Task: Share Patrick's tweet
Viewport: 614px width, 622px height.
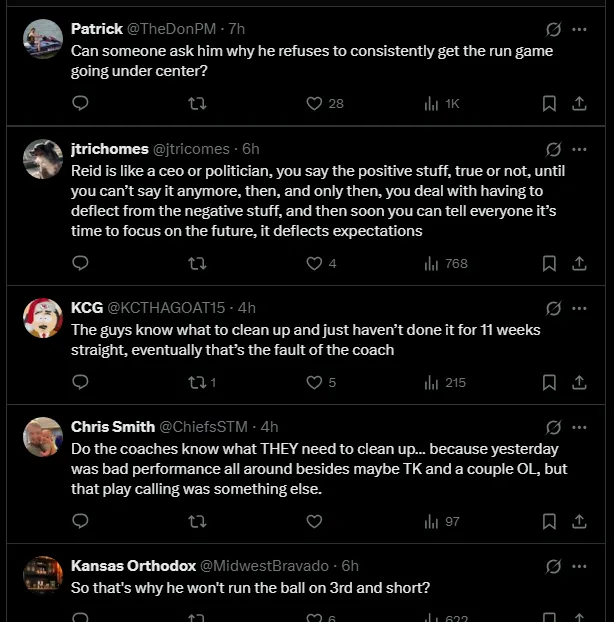Action: pos(579,103)
